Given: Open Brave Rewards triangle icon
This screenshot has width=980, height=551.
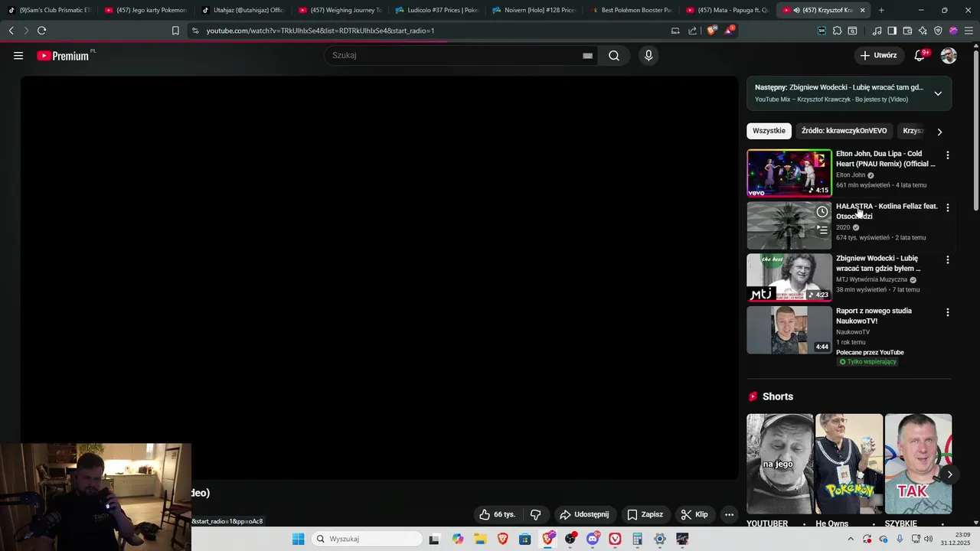Looking at the screenshot, I should point(728,31).
